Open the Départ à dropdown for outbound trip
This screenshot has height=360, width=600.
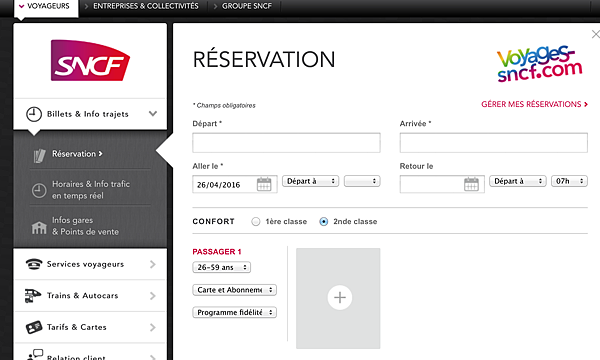pyautogui.click(x=310, y=181)
